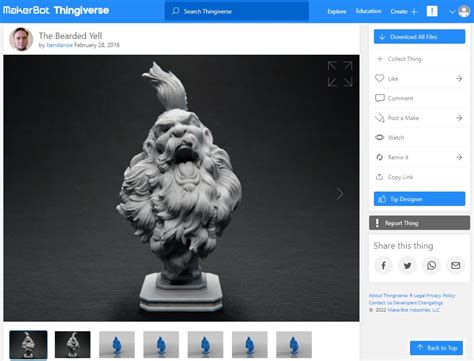Toggle Watch with the eye icon
Screen dimensions: 474x361
point(380,137)
